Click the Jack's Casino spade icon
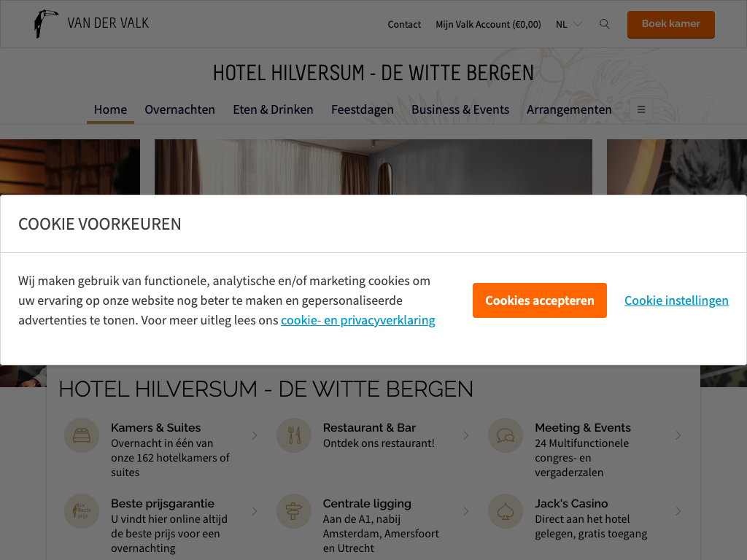Image resolution: width=747 pixels, height=560 pixels. 506,511
